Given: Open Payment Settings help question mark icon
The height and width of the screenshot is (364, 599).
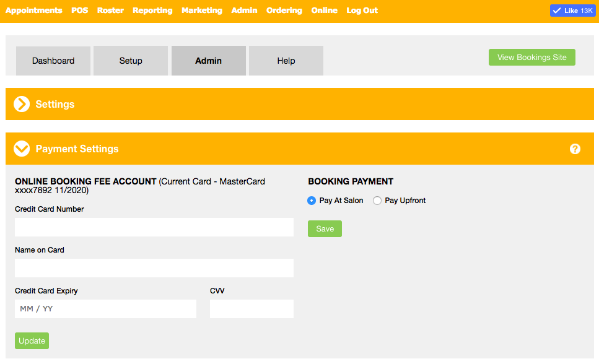Looking at the screenshot, I should pos(575,149).
